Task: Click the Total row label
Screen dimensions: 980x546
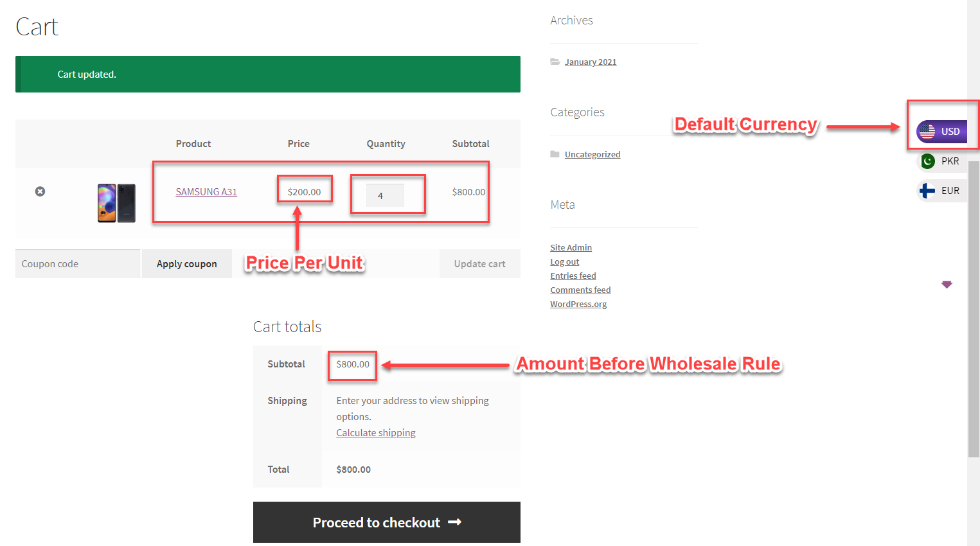Action: pos(278,470)
